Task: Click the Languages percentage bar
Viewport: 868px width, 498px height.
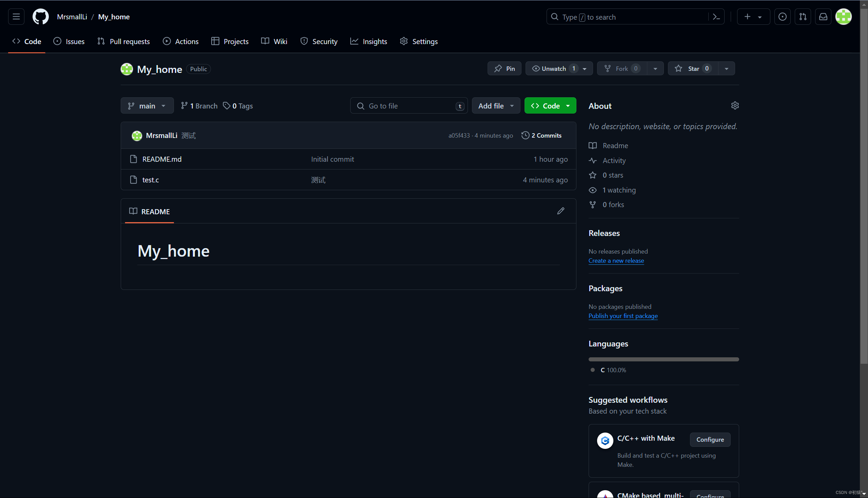Action: tap(664, 359)
